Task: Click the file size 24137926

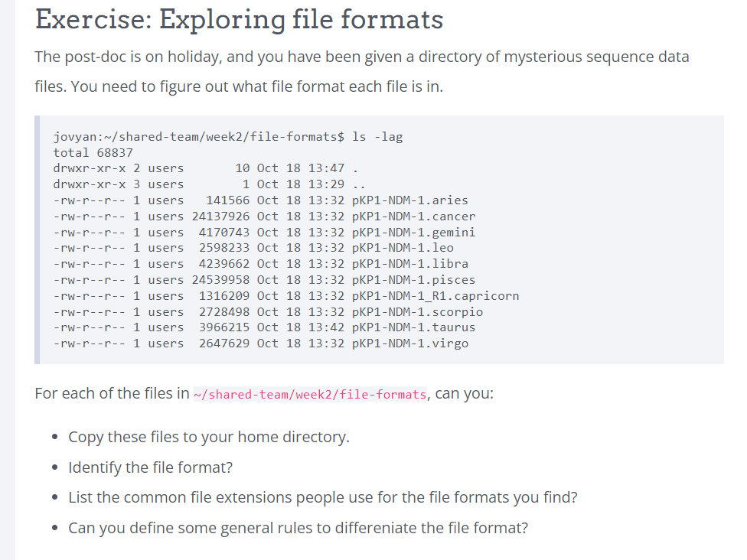Action: 220,217
